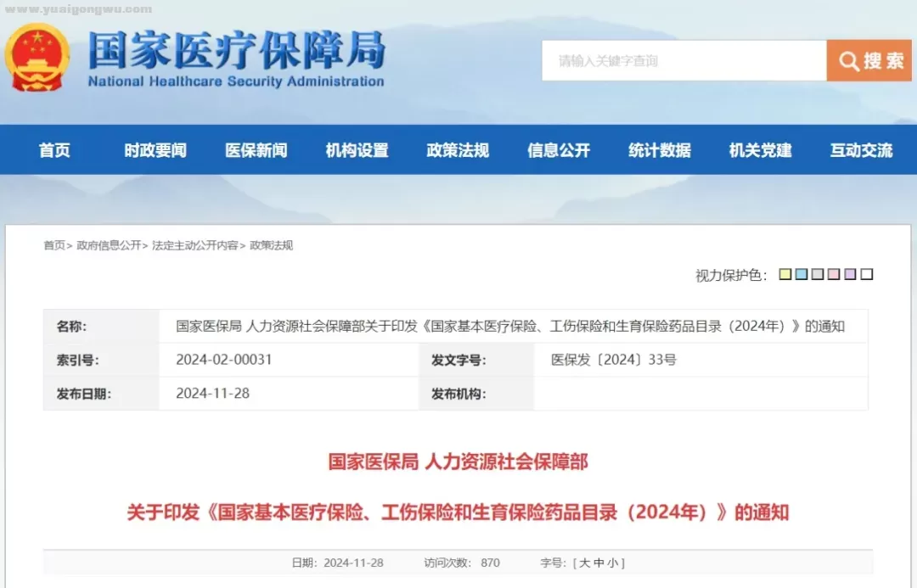Click the 国家医疗保障局 site title
Screen dimensions: 917x588
(237, 50)
